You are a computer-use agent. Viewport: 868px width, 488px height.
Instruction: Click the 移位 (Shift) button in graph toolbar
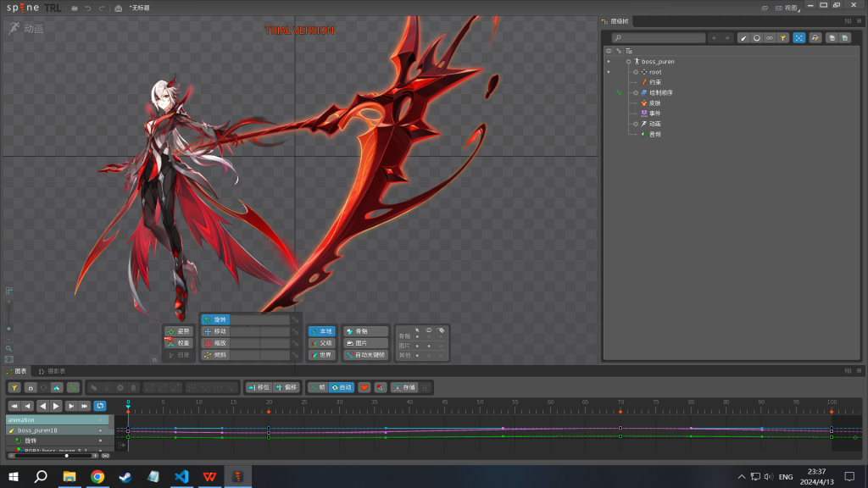259,388
